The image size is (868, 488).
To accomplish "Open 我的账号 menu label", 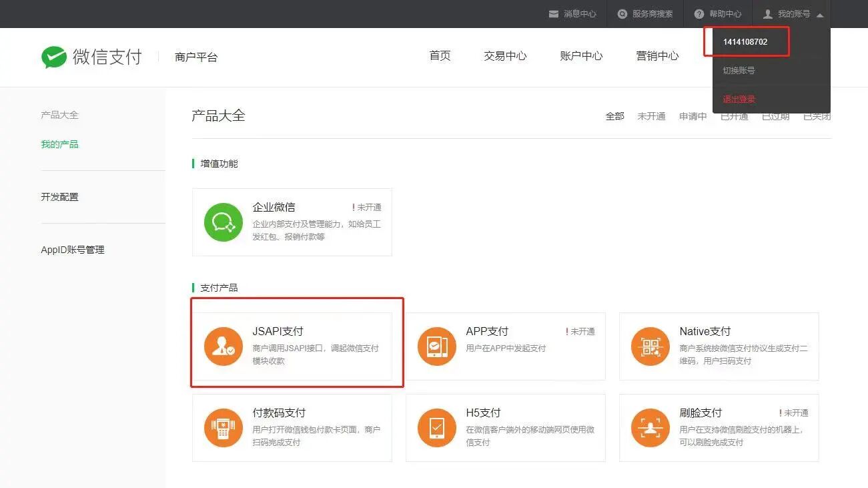I will (x=794, y=13).
